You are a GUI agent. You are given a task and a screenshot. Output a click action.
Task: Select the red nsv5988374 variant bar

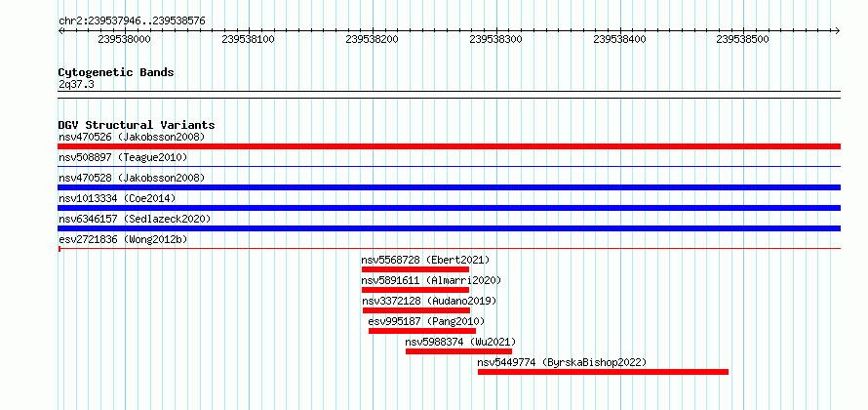[459, 351]
